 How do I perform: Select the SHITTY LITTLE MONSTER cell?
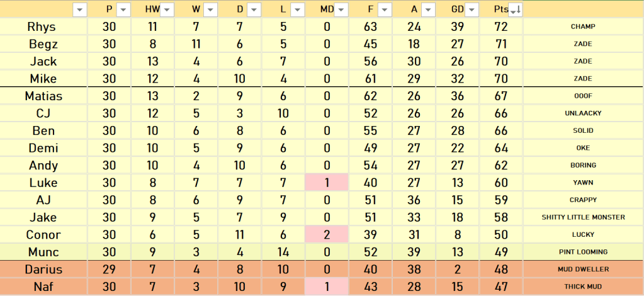(583, 217)
